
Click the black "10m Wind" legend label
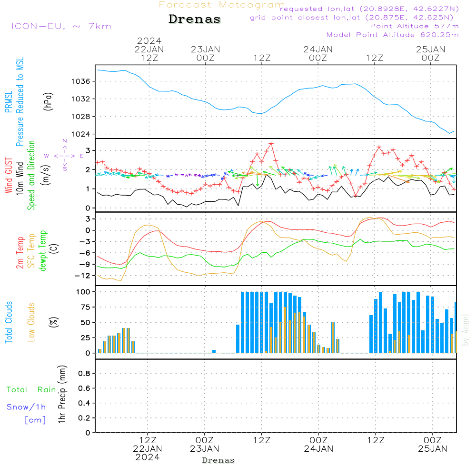(x=20, y=178)
